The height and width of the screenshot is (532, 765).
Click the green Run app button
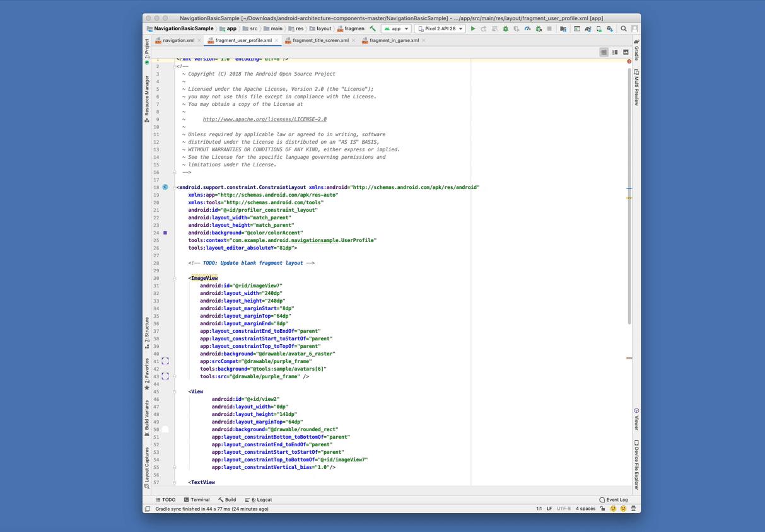point(473,28)
